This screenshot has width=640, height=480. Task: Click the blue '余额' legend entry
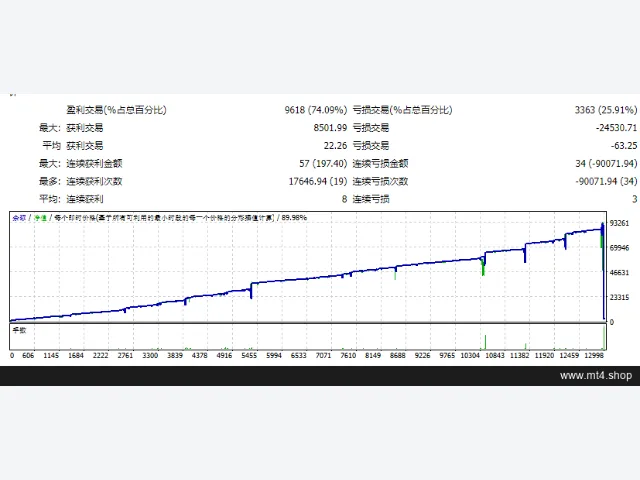[19, 218]
